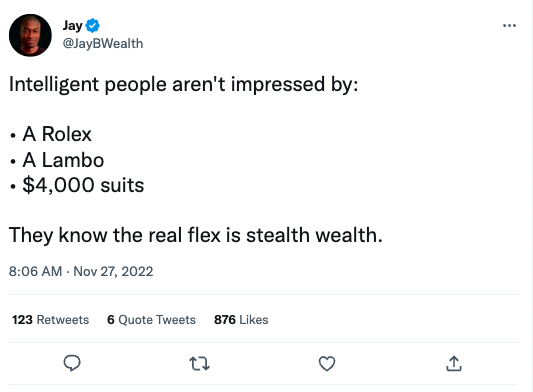This screenshot has height=392, width=533.
Task: Open Jay's profile picture avatar
Action: (x=30, y=35)
